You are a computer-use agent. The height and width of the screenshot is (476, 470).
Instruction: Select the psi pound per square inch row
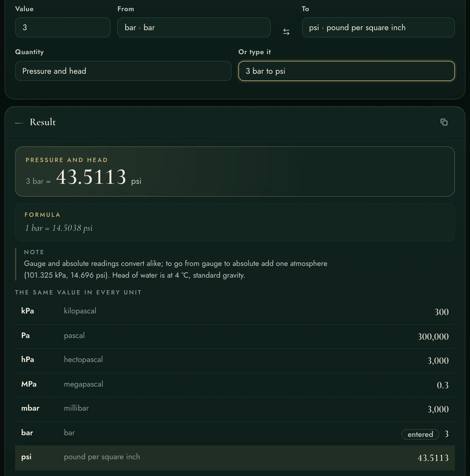tap(235, 458)
